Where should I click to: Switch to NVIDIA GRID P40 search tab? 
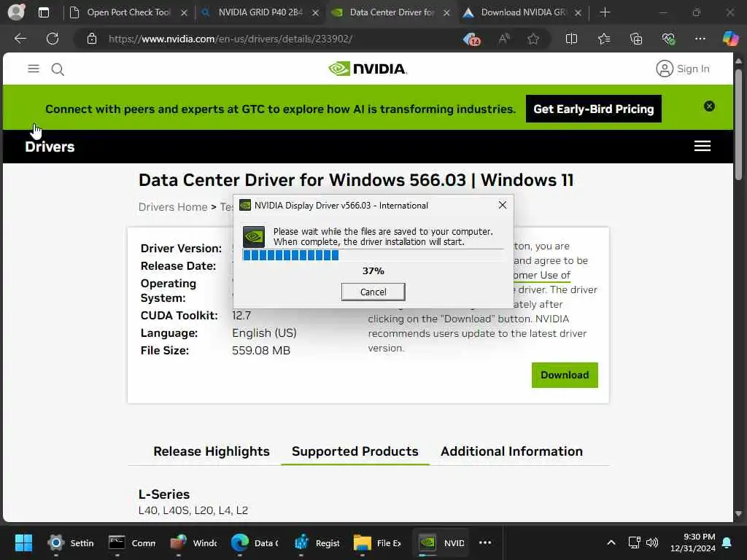260,12
